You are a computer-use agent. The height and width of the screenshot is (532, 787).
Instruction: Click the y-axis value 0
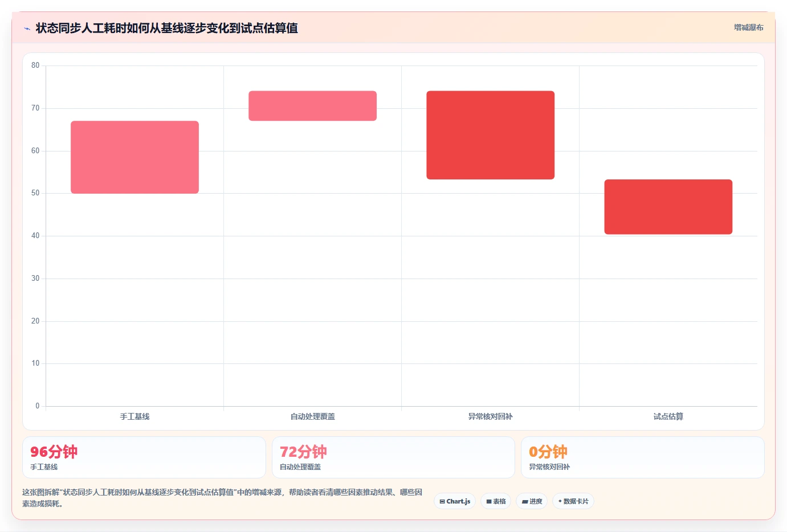(38, 406)
